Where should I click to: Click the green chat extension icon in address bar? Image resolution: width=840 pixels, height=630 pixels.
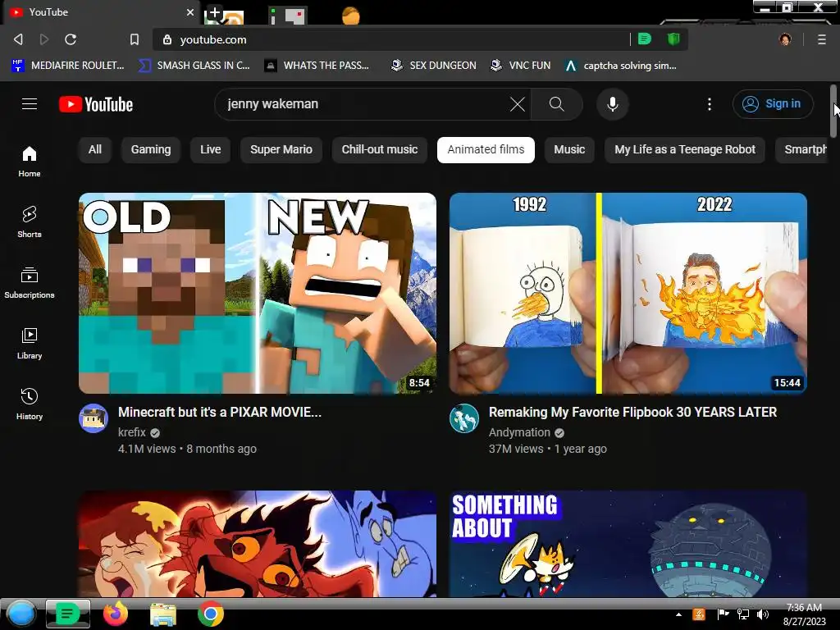(645, 39)
